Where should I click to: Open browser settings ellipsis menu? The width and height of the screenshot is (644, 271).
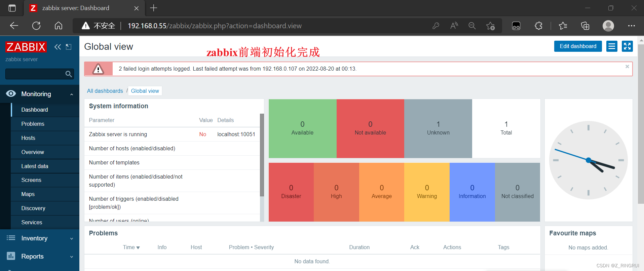(x=632, y=26)
